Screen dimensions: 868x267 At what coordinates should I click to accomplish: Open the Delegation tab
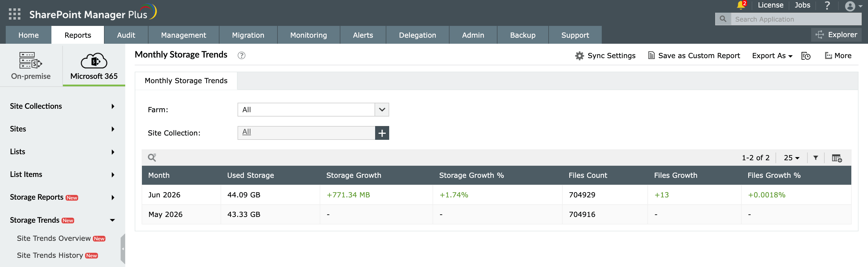pos(418,35)
